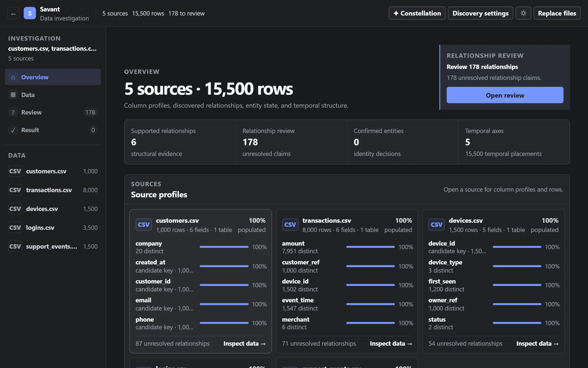Viewport: 588px width, 368px height.
Task: Inspect data for devices.csv
Action: pos(537,343)
